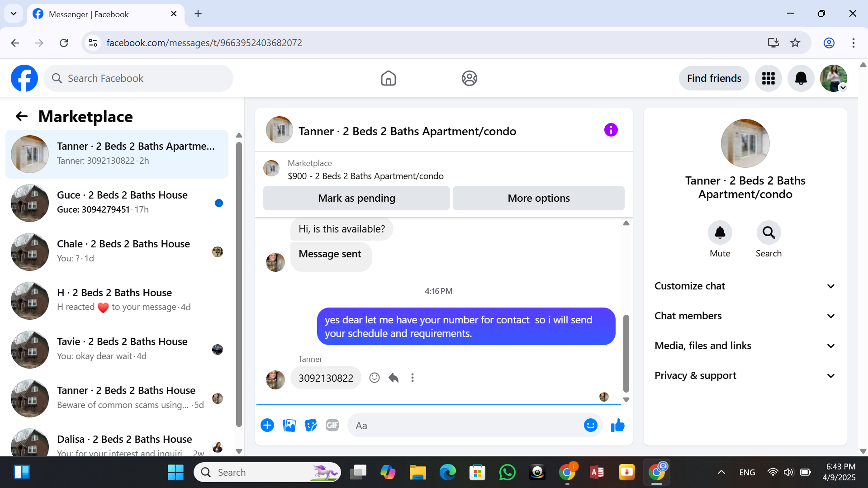Expand the Customize chat section
This screenshot has height=488, width=868.
point(745,286)
